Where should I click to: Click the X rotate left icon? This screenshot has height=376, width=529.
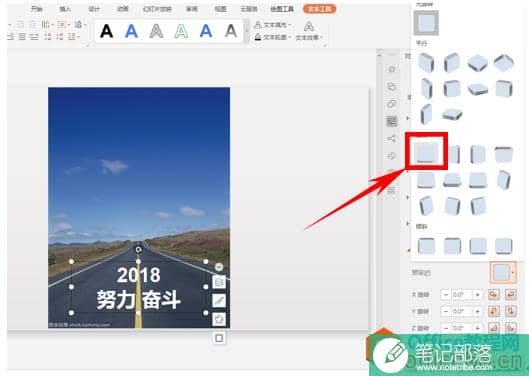[x=494, y=295]
